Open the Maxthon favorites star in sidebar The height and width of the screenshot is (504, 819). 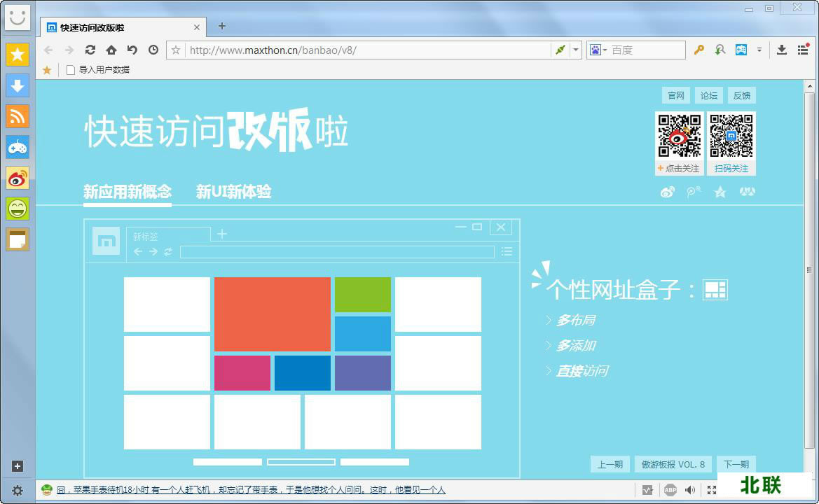tap(17, 54)
